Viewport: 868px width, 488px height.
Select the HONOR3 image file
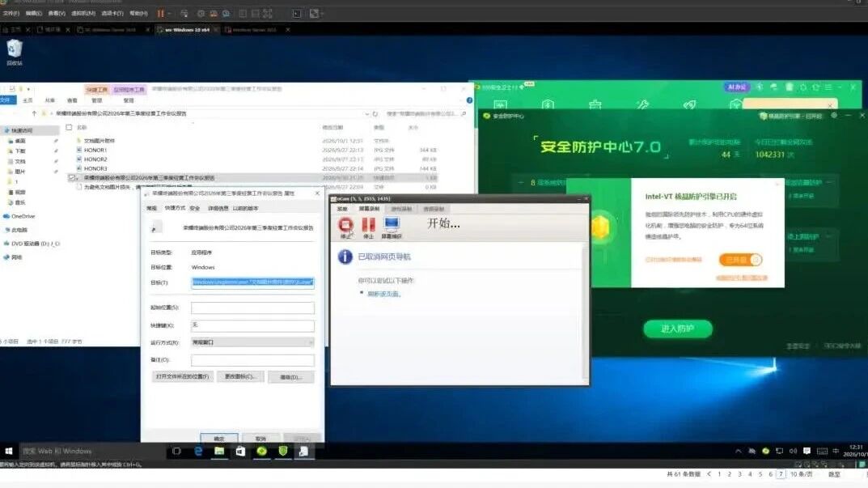95,168
